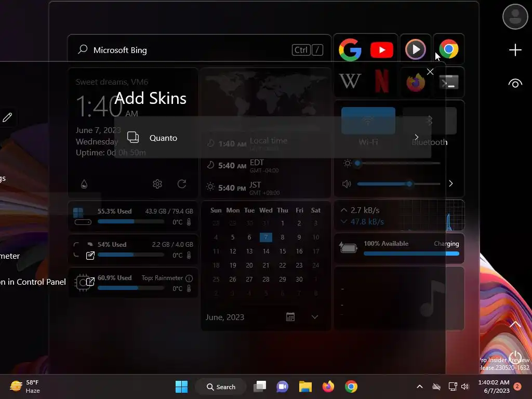Show hidden icons in system tray
The image size is (532, 399).
(x=420, y=387)
